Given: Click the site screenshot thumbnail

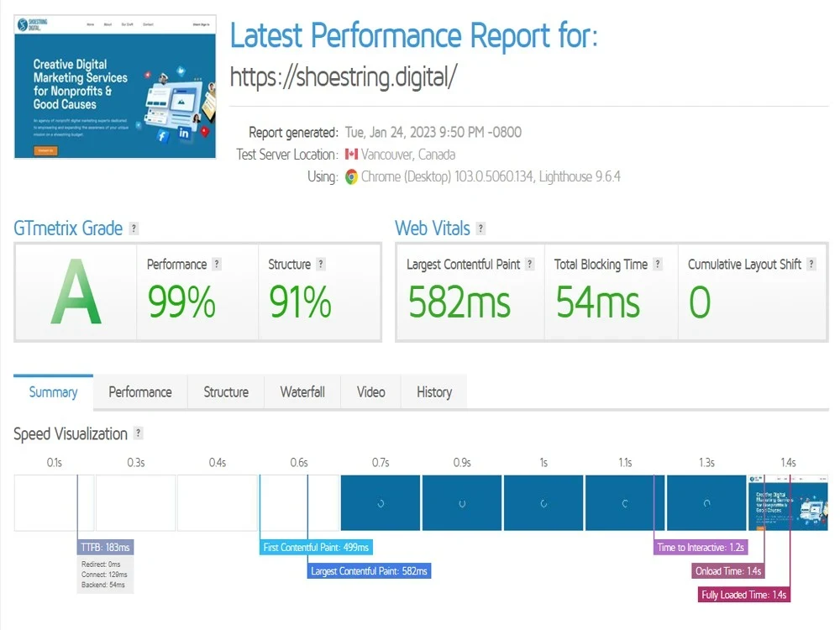Looking at the screenshot, I should click(x=115, y=87).
